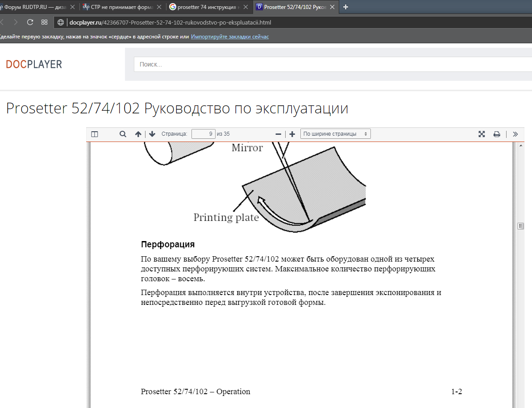Expand 'По ширине страницы' selector options

click(364, 133)
